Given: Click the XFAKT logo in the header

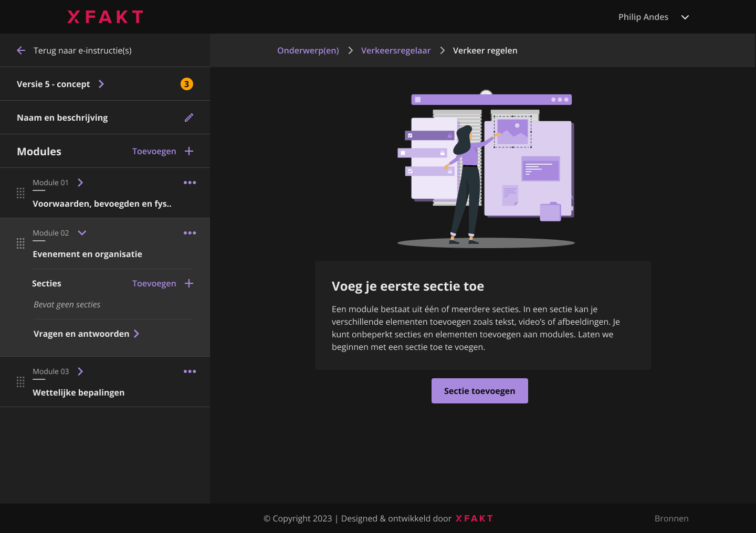Looking at the screenshot, I should point(105,17).
